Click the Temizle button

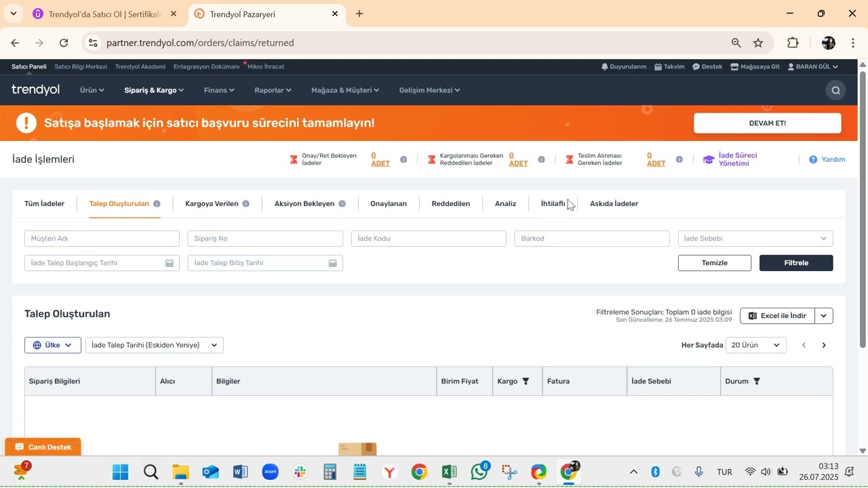pos(715,263)
